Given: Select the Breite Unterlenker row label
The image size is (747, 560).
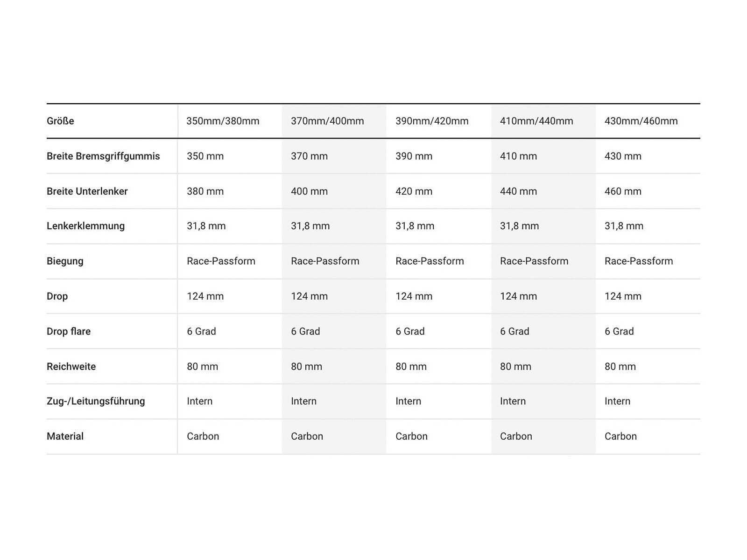Looking at the screenshot, I should tap(87, 191).
